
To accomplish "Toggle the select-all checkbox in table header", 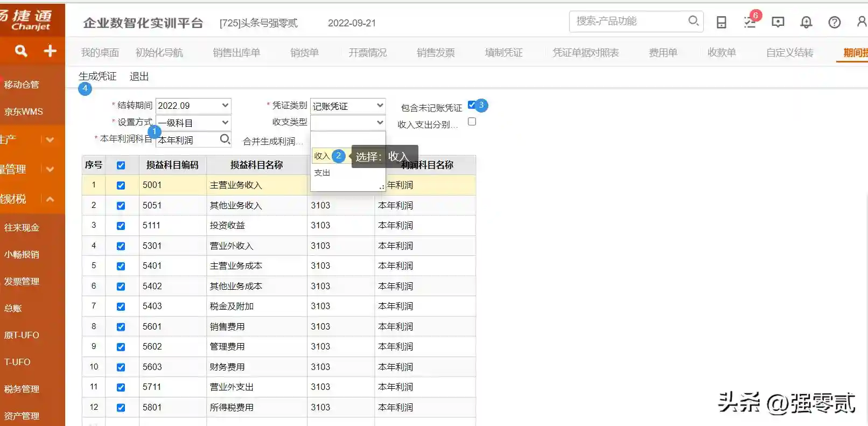I will [x=121, y=165].
